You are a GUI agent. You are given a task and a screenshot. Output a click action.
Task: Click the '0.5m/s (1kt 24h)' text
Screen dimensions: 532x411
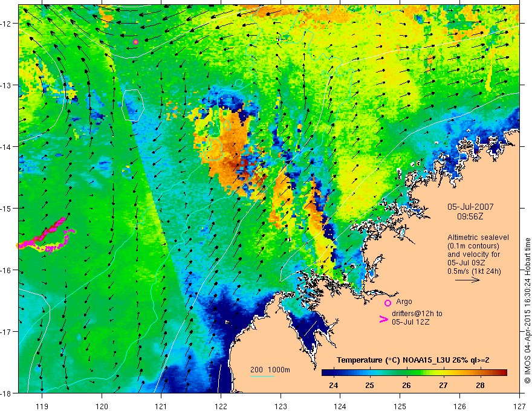pos(474,271)
